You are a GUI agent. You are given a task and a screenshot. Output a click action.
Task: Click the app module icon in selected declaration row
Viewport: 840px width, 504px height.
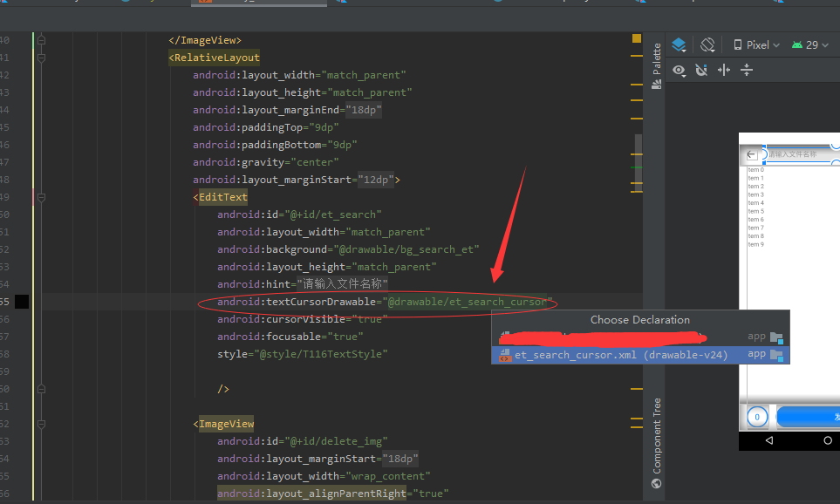click(776, 355)
